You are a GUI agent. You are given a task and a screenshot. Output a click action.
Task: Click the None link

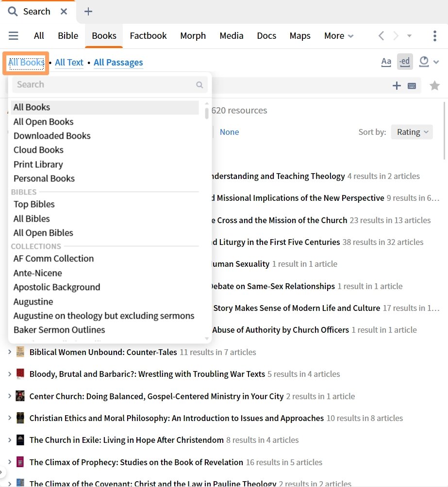[230, 132]
